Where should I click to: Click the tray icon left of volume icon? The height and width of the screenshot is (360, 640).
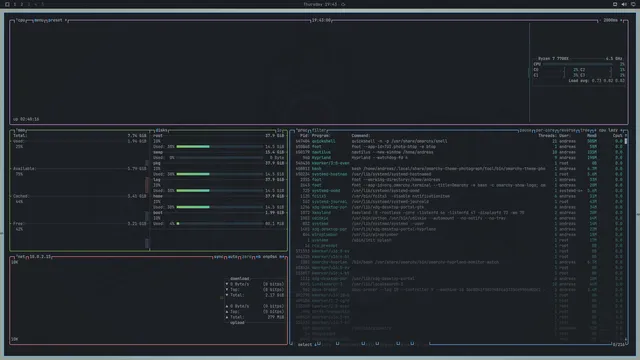[x=615, y=4]
